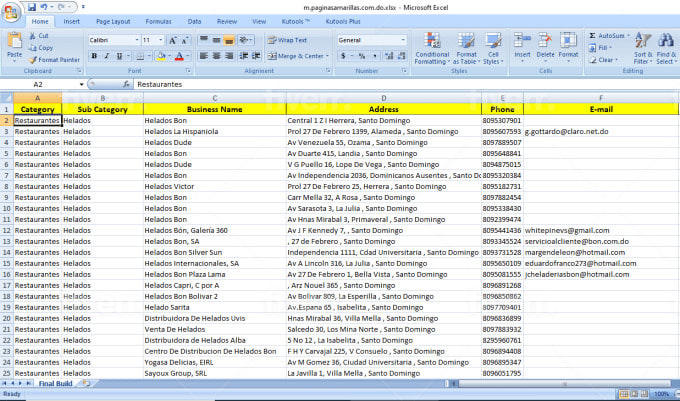Screen dimensions: 680x401
Task: Open the General number format dropdown
Action: 403,40
